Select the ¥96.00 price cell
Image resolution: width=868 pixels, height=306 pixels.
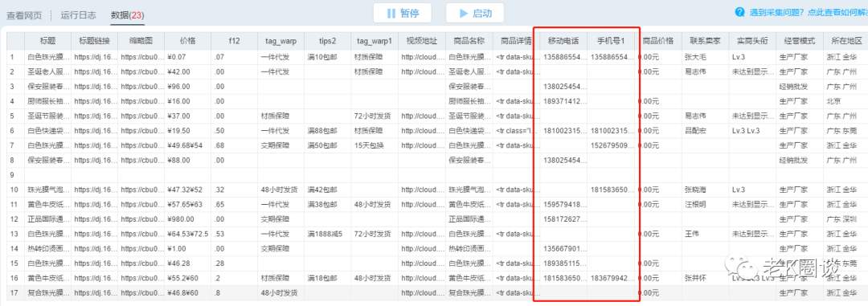187,86
